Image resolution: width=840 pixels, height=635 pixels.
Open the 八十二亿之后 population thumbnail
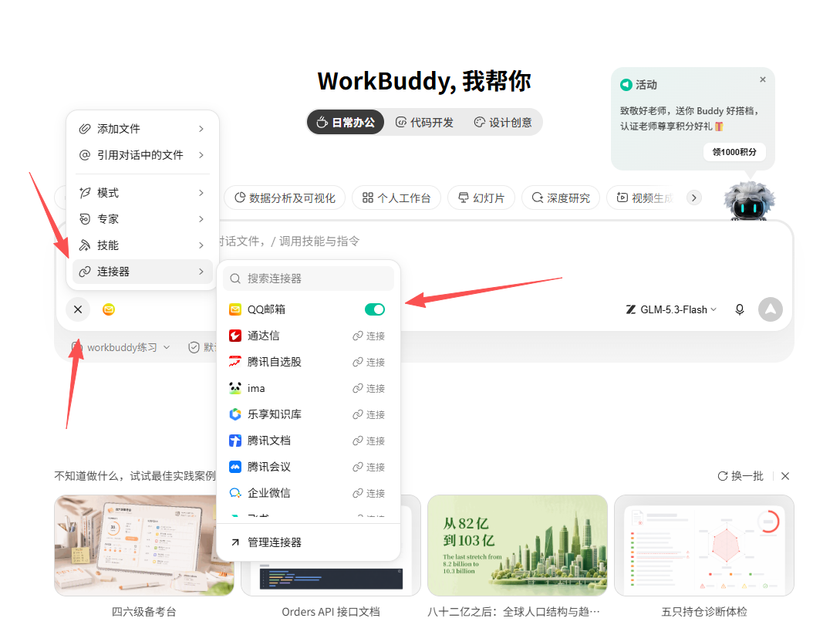[518, 545]
